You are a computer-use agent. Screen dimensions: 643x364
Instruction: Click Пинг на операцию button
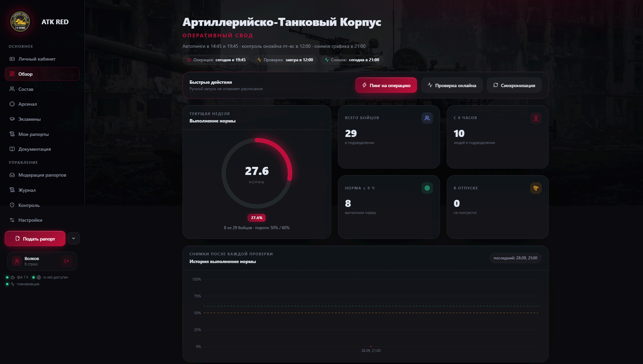point(386,85)
